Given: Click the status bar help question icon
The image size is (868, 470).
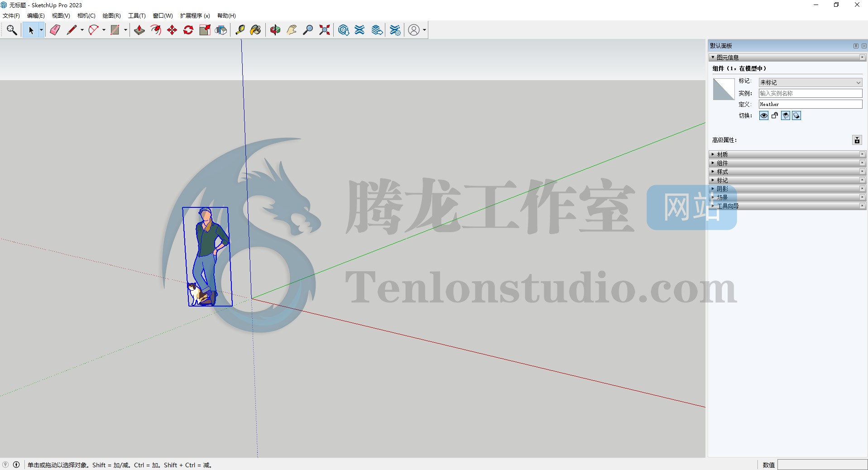Looking at the screenshot, I should pos(5,465).
